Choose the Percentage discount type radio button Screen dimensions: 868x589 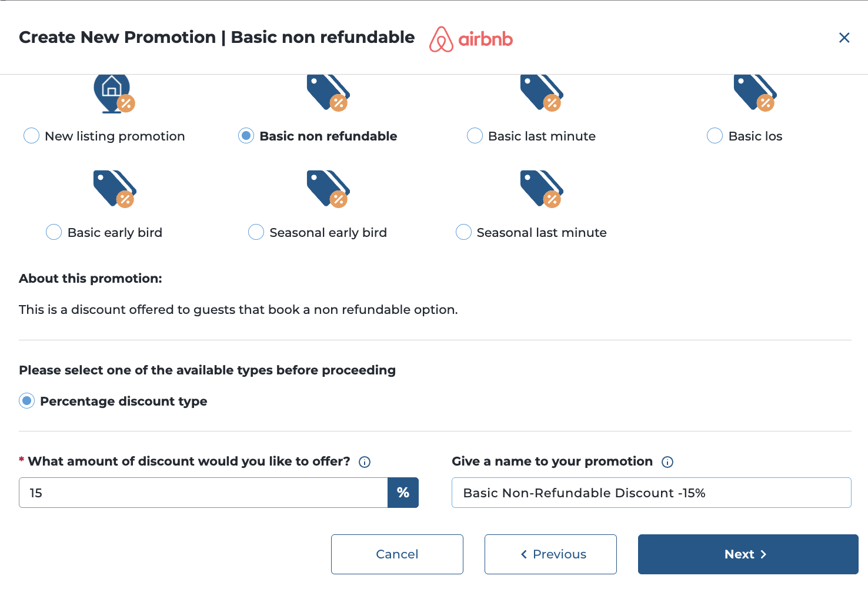click(x=27, y=401)
